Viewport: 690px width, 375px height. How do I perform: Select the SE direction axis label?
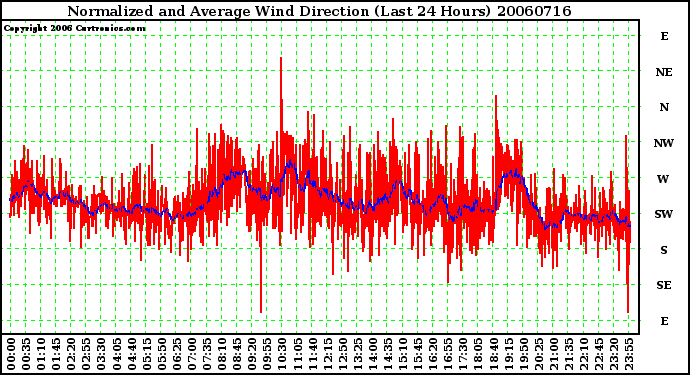click(x=664, y=285)
